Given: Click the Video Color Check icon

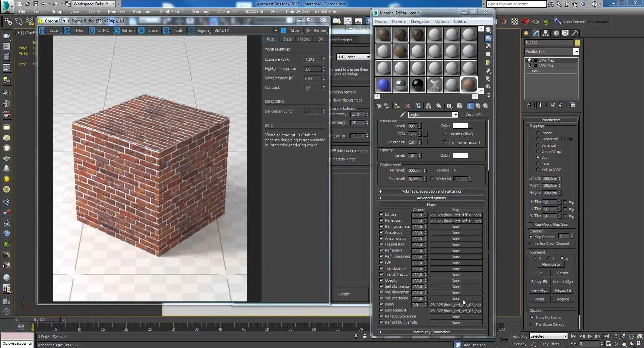Looking at the screenshot, I should pos(488,62).
